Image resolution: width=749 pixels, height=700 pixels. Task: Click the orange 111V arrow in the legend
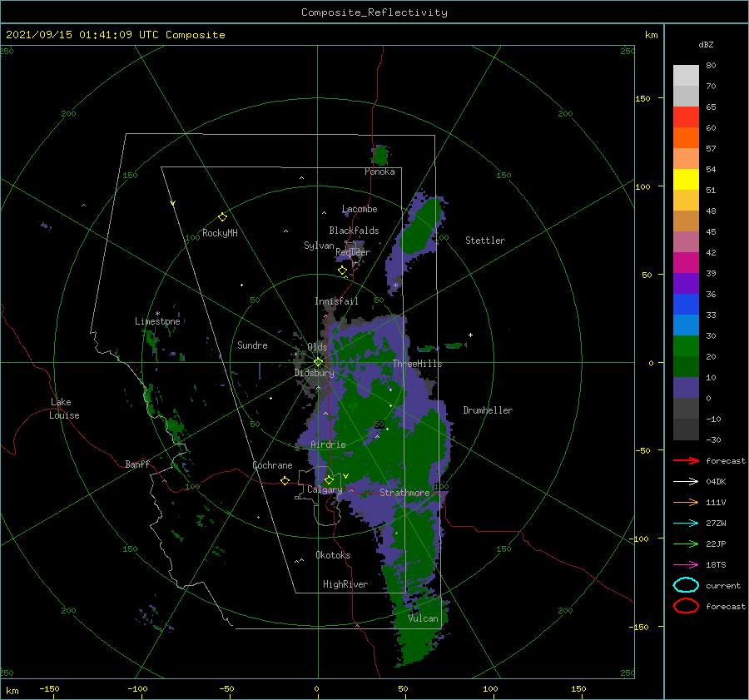coord(686,502)
